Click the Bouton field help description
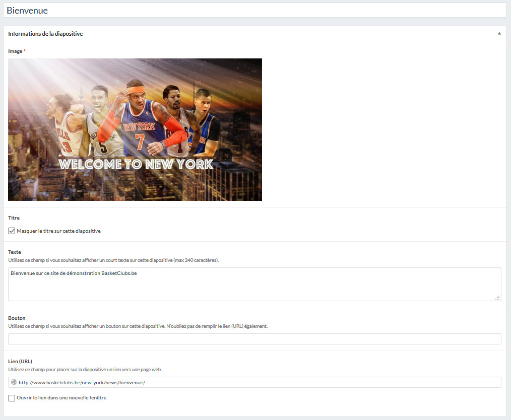This screenshot has width=511, height=420. 138,326
